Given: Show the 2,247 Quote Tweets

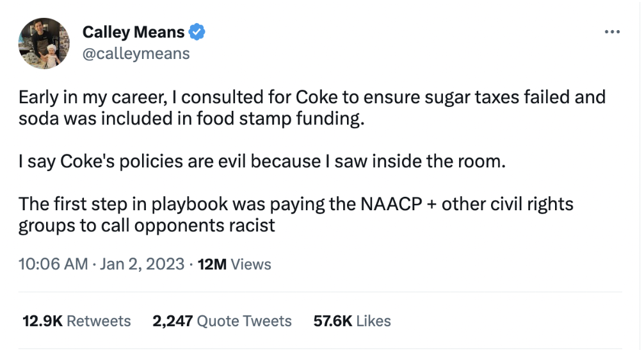Looking at the screenshot, I should click(222, 321).
